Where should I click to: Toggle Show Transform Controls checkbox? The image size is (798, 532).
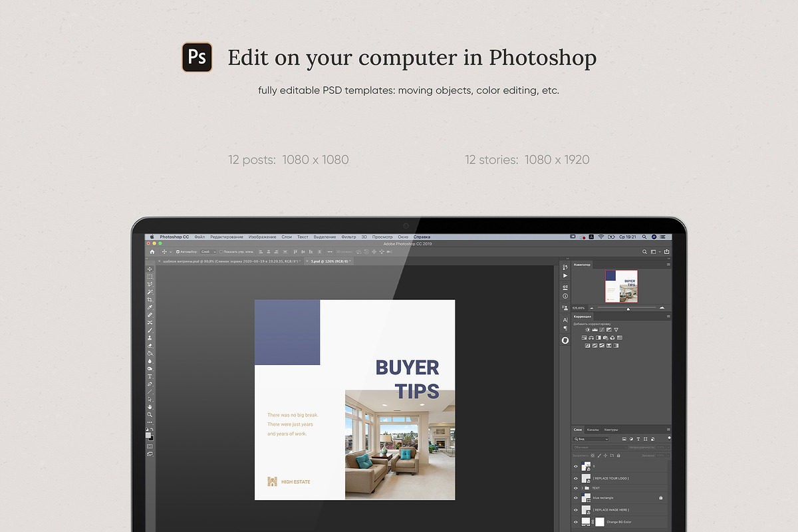coord(221,252)
